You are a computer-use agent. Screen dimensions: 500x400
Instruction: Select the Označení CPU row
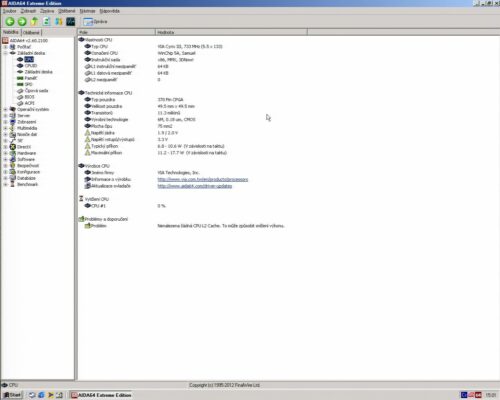(x=140, y=53)
